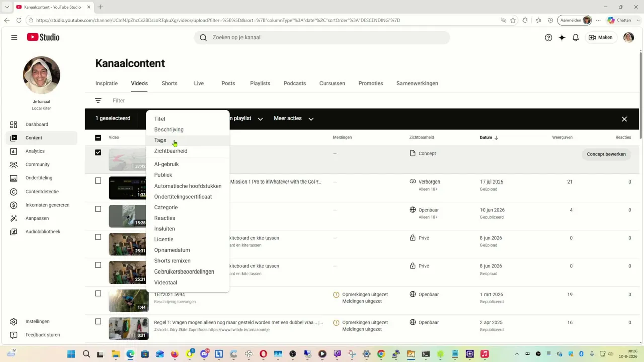Toggle the select-all videos header checkbox
644x362 pixels.
[98, 137]
